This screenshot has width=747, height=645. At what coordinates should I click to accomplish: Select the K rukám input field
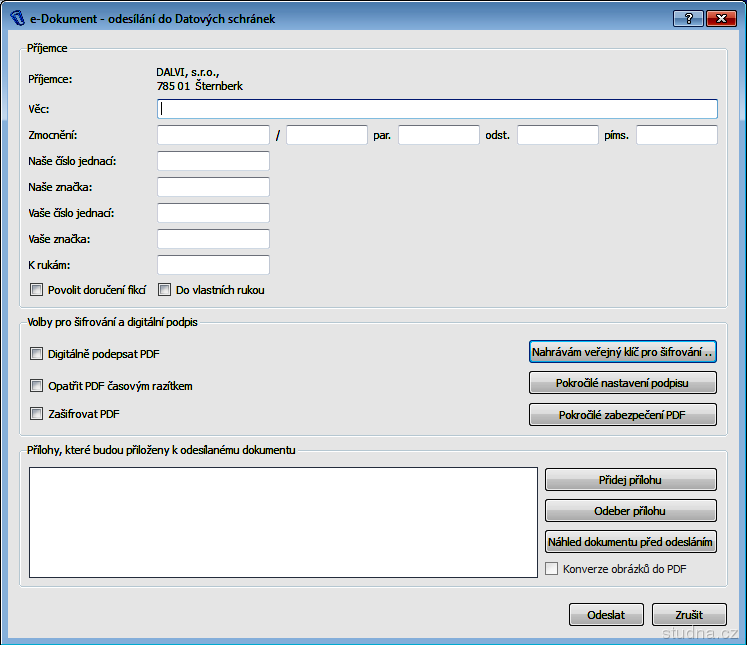click(214, 265)
